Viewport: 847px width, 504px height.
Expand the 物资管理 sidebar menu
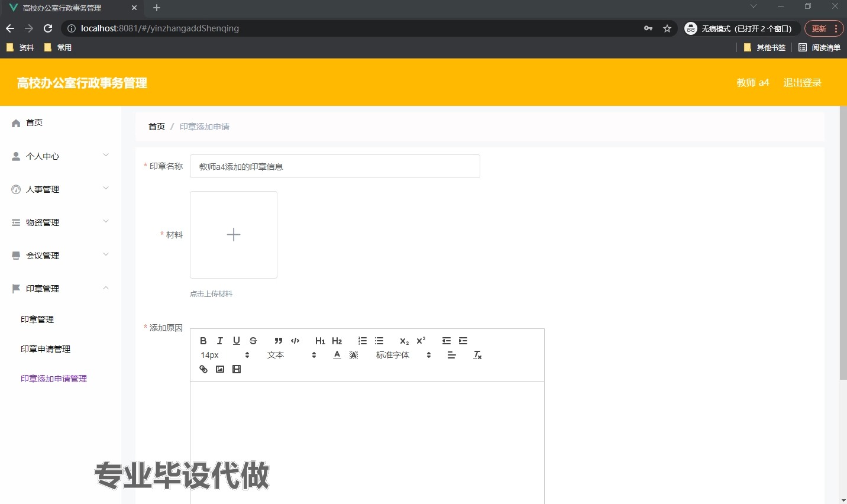click(60, 222)
